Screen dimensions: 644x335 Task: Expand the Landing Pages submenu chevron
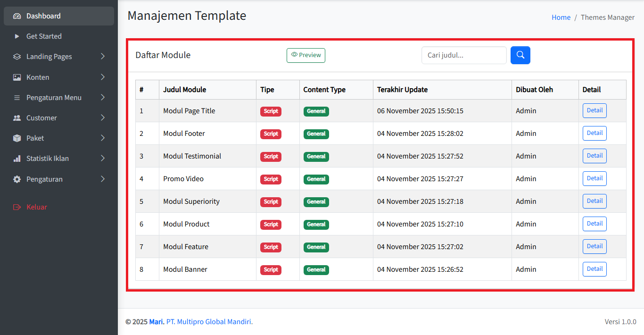coord(103,57)
